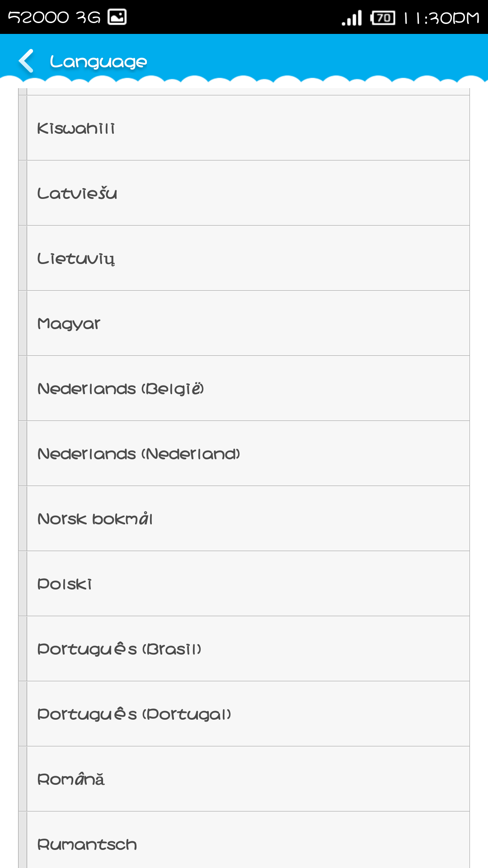Tap the picture notification icon
488x868 pixels.
coord(117,17)
